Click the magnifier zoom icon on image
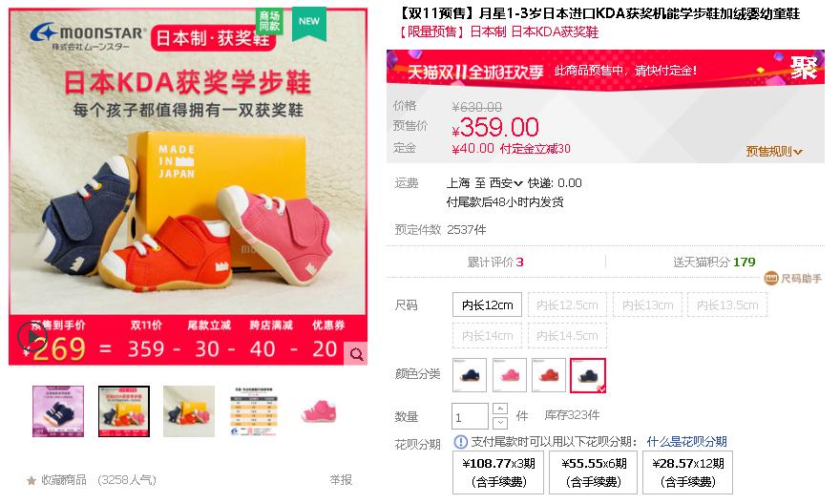 pos(356,353)
